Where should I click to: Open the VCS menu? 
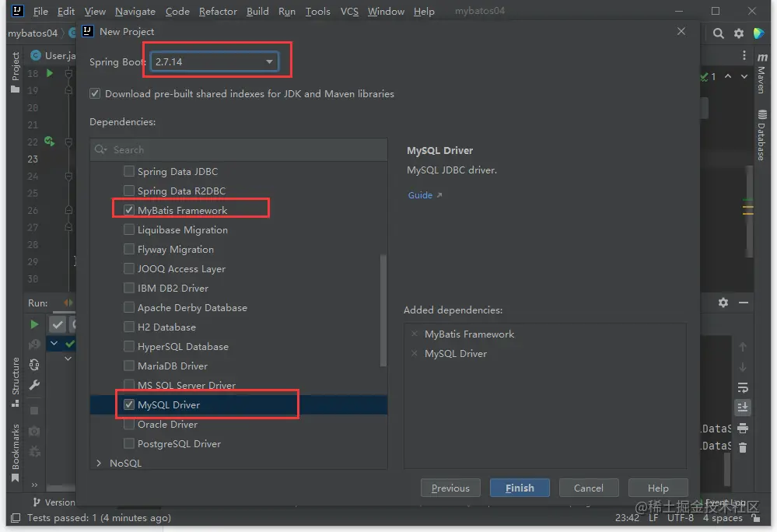coord(349,11)
